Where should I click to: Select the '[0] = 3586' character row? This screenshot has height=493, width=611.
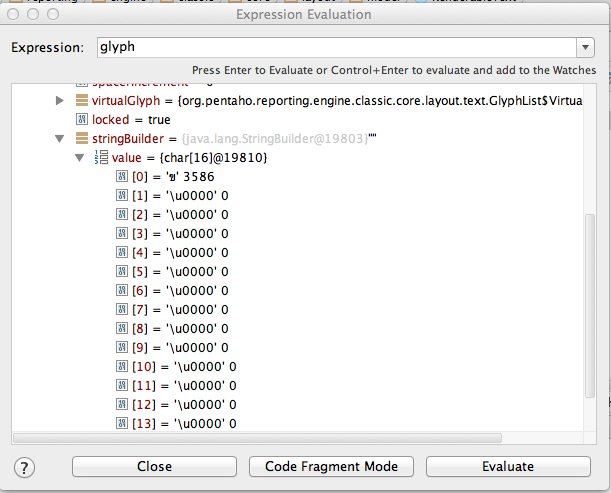pos(173,177)
